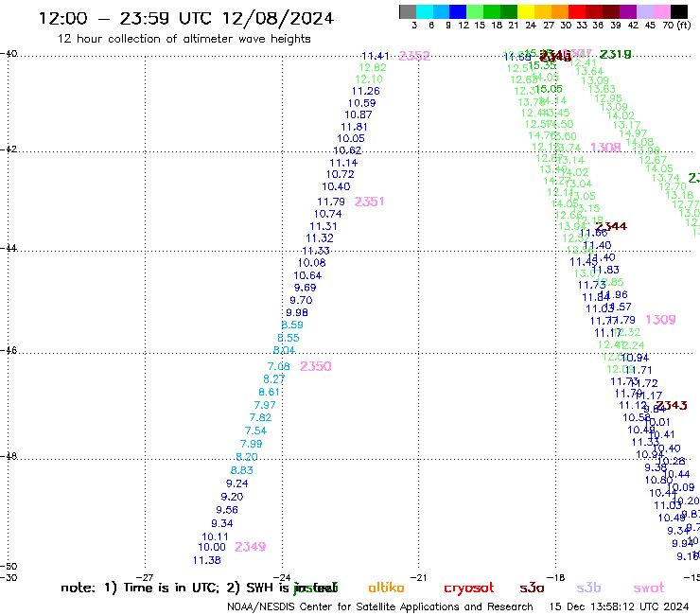The width and height of the screenshot is (700, 615).
Task: Select the cyan swatch in the color legend
Action: click(425, 11)
